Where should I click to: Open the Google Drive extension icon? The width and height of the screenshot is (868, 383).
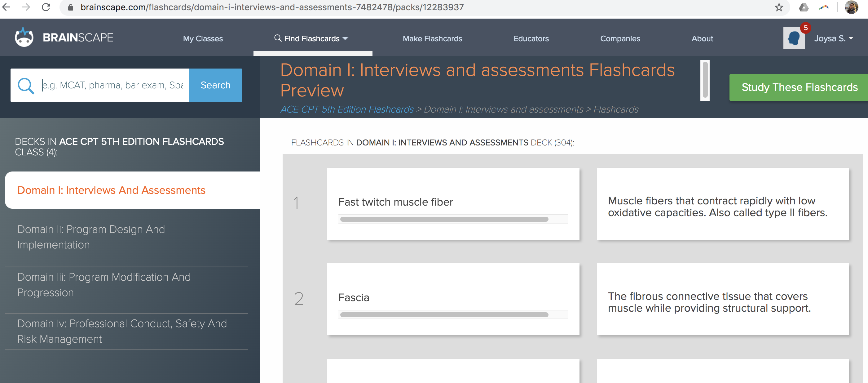pos(804,7)
